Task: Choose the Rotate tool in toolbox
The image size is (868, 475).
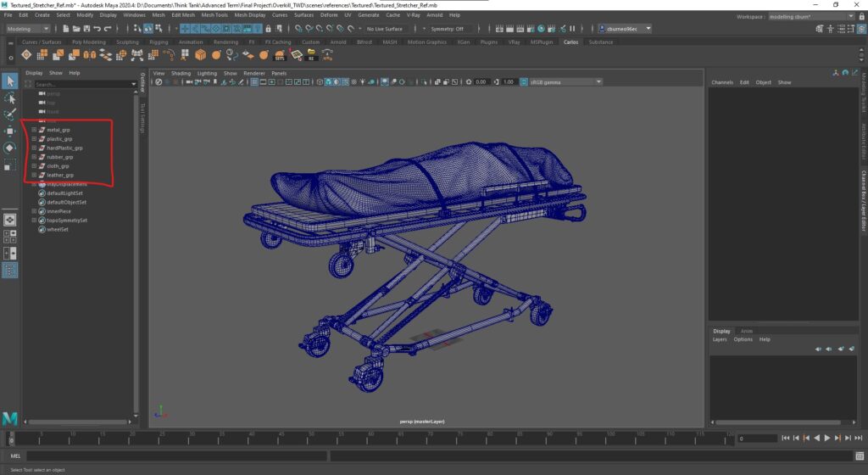Action: point(10,148)
